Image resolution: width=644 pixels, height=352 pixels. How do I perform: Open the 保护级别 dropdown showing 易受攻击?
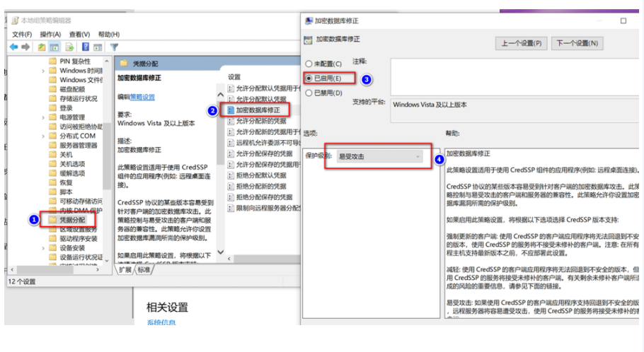point(379,156)
